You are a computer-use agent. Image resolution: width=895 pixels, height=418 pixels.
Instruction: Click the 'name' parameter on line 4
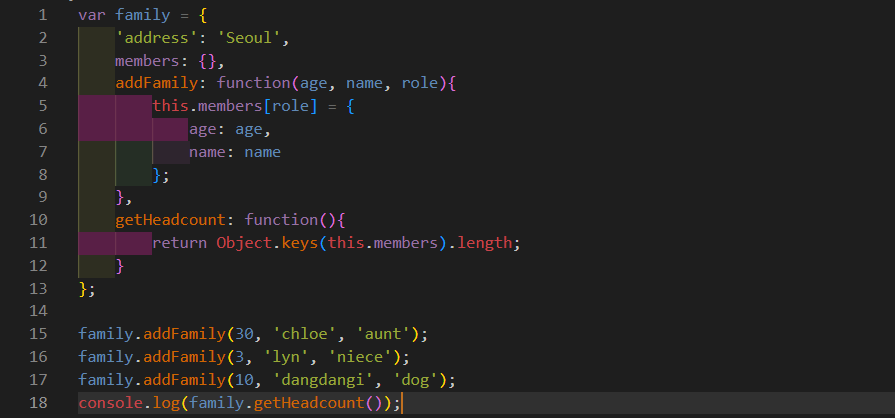[x=364, y=83]
